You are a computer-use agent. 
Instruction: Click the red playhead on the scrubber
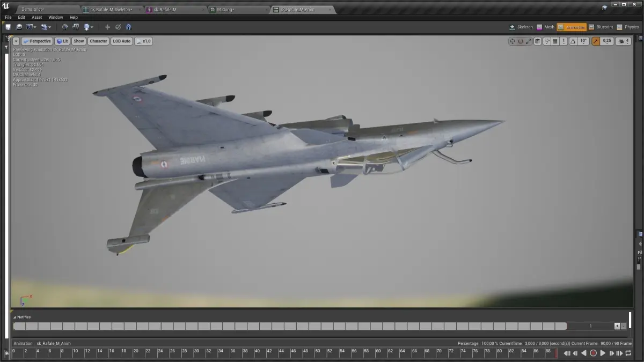point(556,353)
